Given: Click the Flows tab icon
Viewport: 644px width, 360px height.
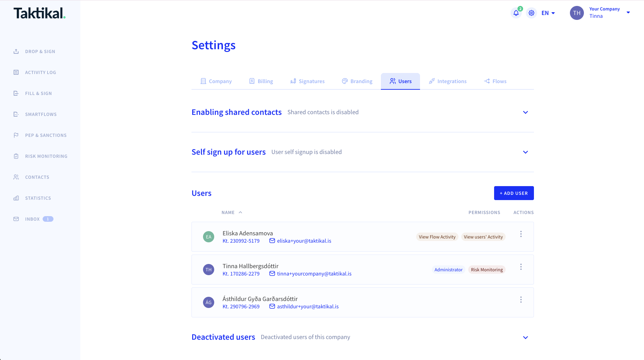Looking at the screenshot, I should pos(487,81).
